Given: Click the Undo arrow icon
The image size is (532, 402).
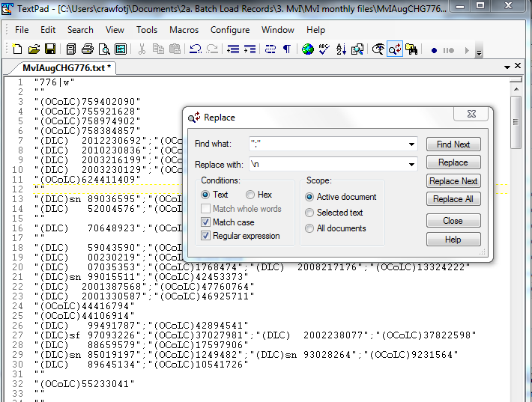Looking at the screenshot, I should 195,49.
